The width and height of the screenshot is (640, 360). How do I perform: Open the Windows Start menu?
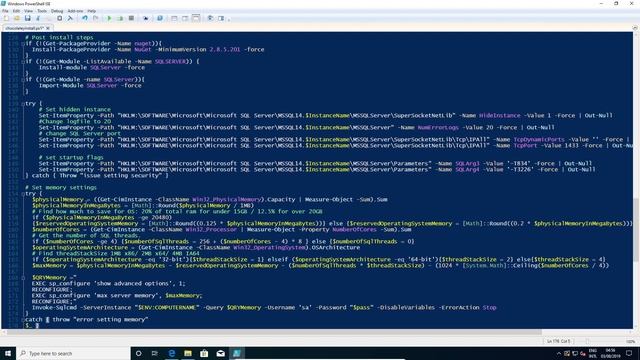coord(8,353)
